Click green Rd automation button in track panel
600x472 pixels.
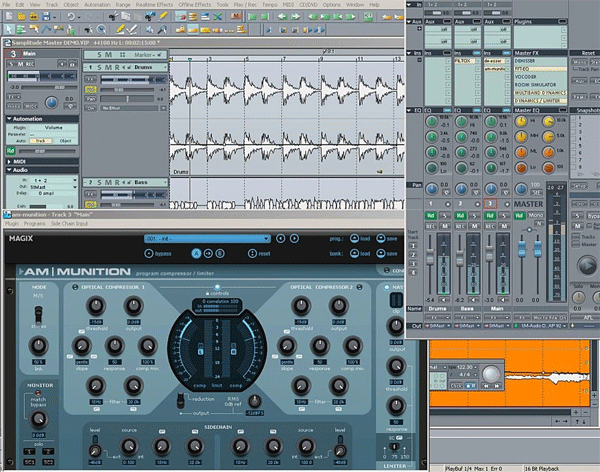point(10,151)
